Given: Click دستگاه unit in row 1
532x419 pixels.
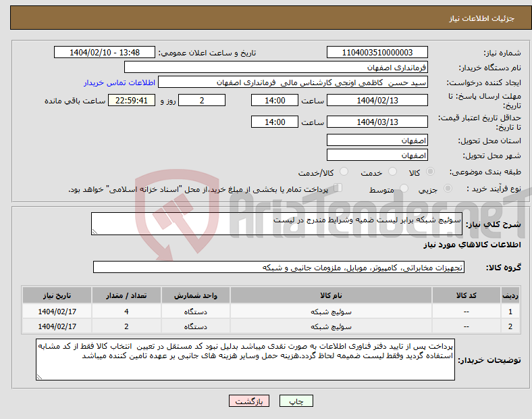Looking at the screenshot, I should tap(195, 312).
